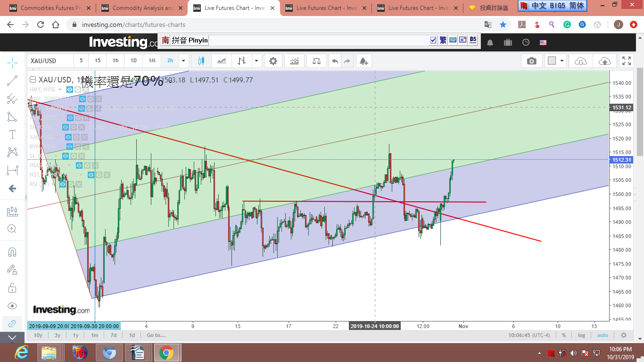Select the geometric shapes tool
644x362 pixels.
[x=12, y=116]
